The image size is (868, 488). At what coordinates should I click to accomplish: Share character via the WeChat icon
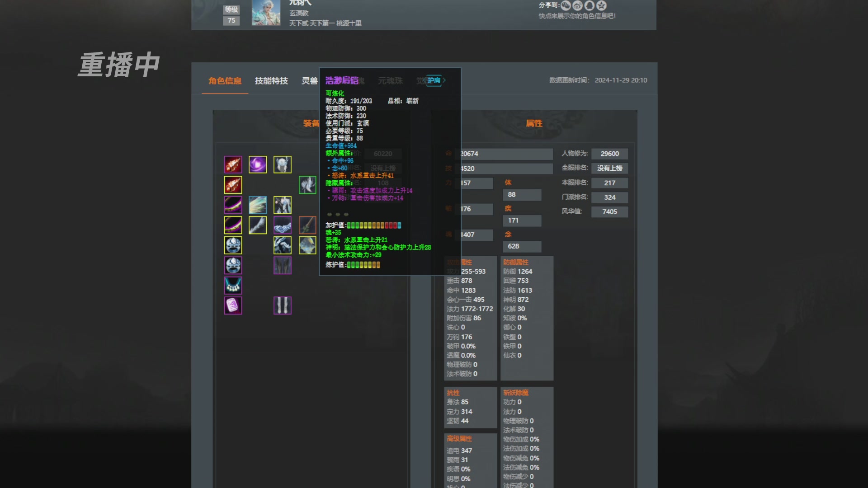pyautogui.click(x=566, y=5)
